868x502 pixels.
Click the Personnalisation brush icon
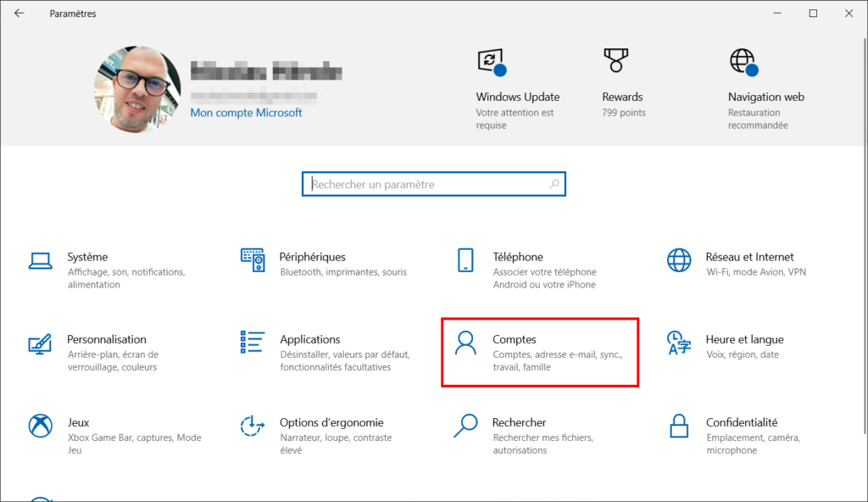click(40, 343)
